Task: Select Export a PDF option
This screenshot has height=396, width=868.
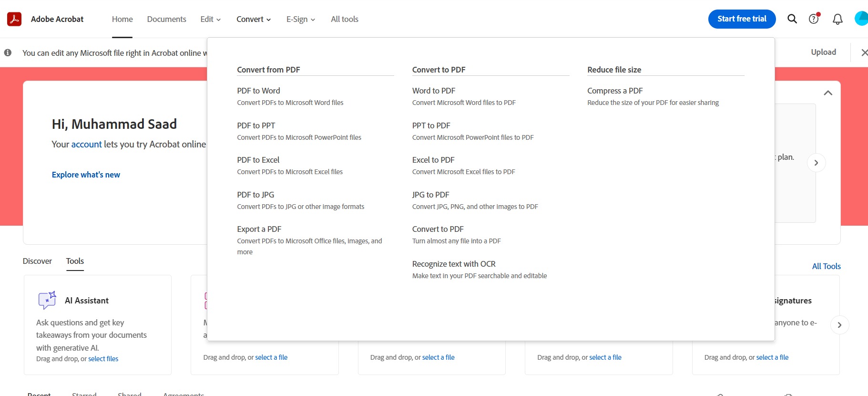Action: click(x=259, y=229)
